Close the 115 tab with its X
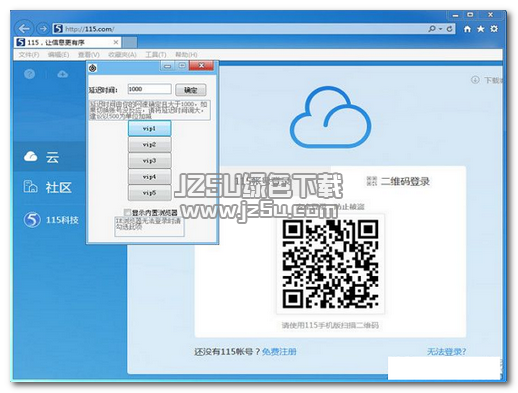This screenshot has height=393, width=518. tap(116, 42)
